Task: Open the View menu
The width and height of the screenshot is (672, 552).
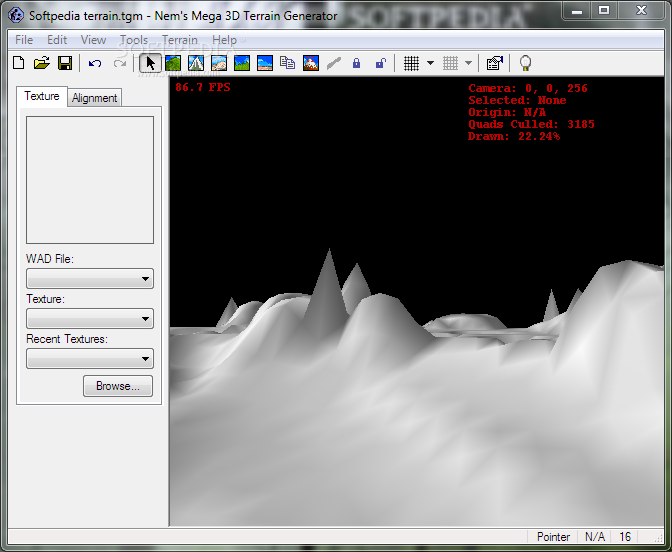Action: pyautogui.click(x=93, y=40)
